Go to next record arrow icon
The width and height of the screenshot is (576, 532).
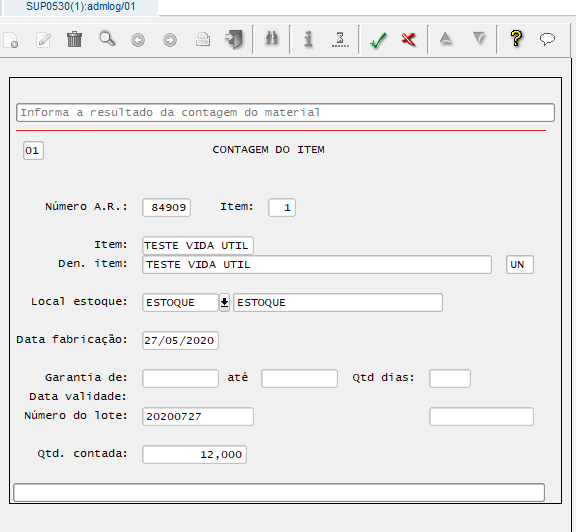(170, 40)
